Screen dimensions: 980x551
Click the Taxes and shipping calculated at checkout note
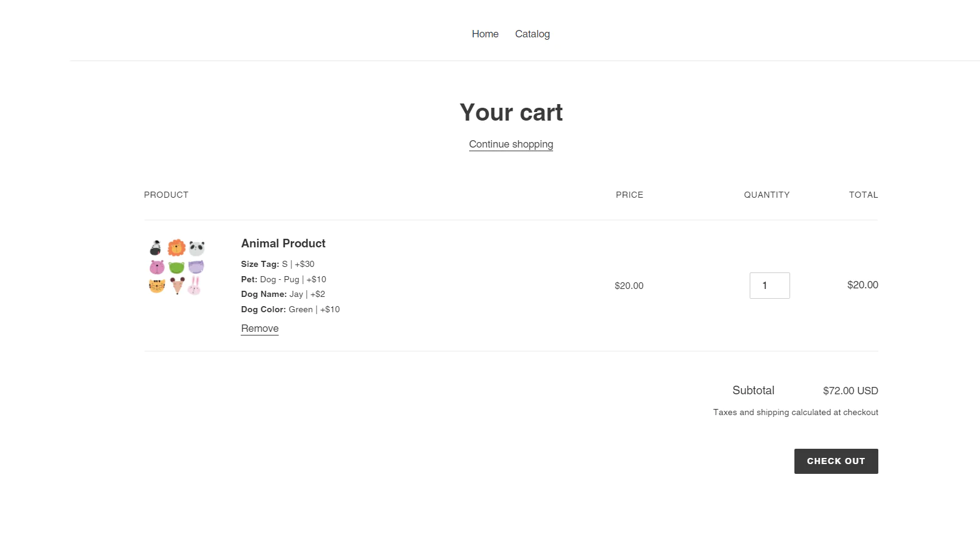click(796, 413)
